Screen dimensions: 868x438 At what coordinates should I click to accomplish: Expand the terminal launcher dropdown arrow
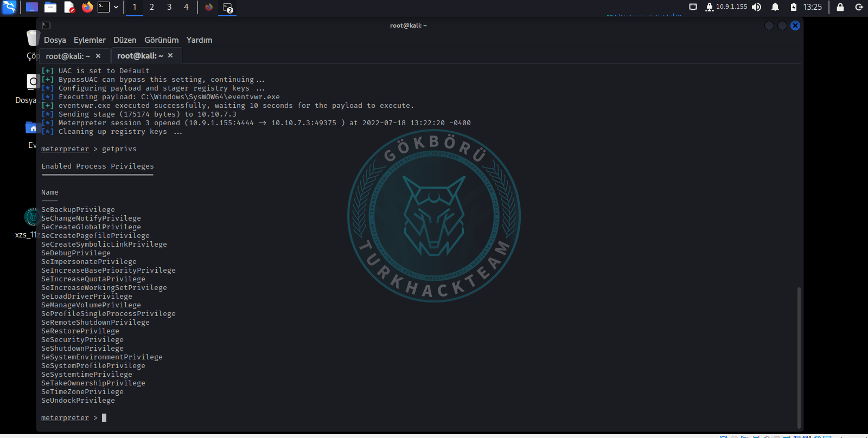[x=116, y=7]
